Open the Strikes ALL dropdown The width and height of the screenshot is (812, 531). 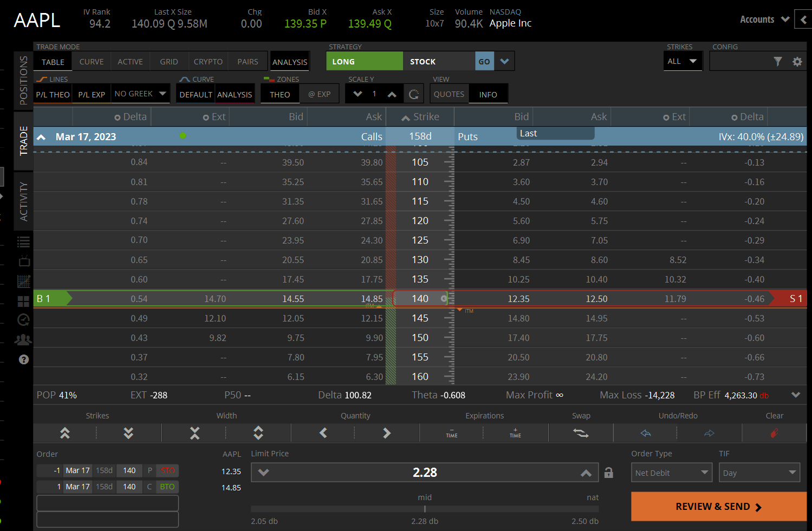(683, 61)
